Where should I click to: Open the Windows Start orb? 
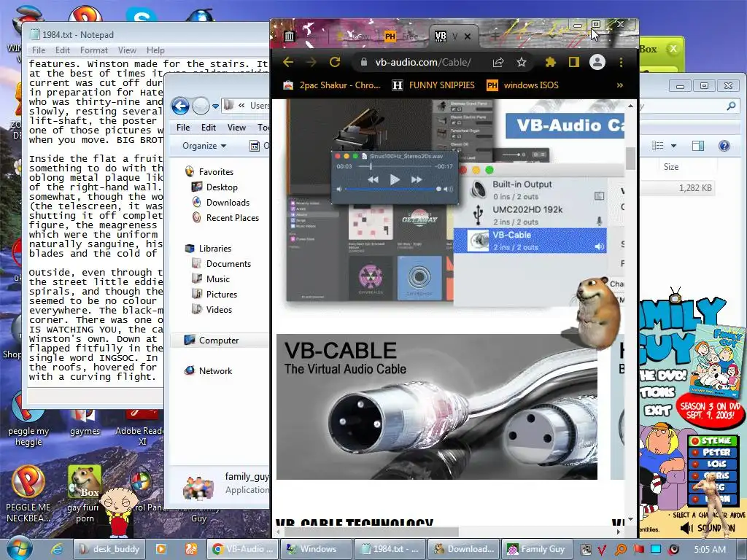[x=20, y=548]
